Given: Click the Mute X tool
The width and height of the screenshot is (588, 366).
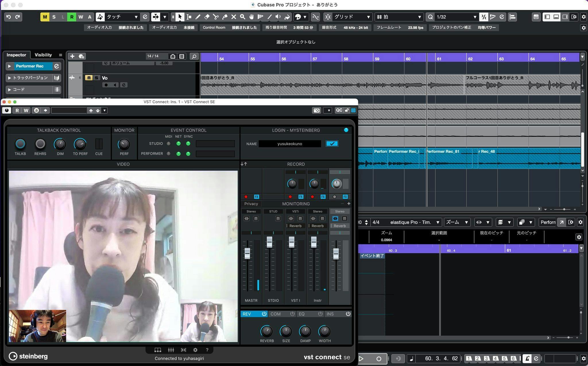Looking at the screenshot, I should pyautogui.click(x=234, y=17).
